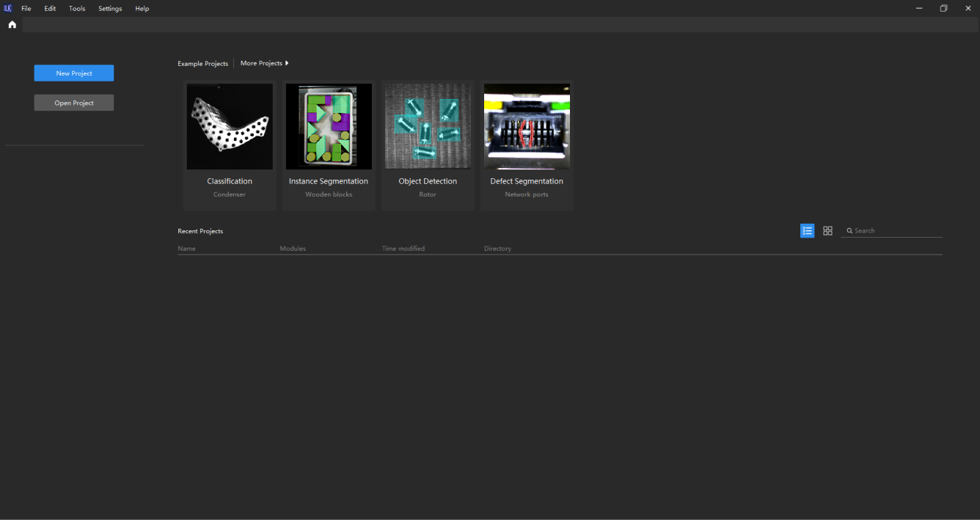Open the Tools menu
The width and height of the screenshot is (980, 520).
(77, 9)
